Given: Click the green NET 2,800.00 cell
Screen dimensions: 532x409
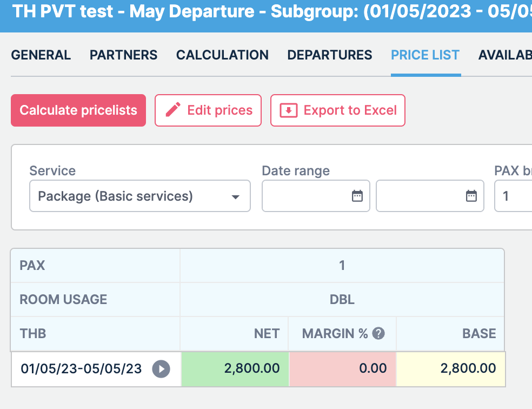Looking at the screenshot, I should [235, 369].
